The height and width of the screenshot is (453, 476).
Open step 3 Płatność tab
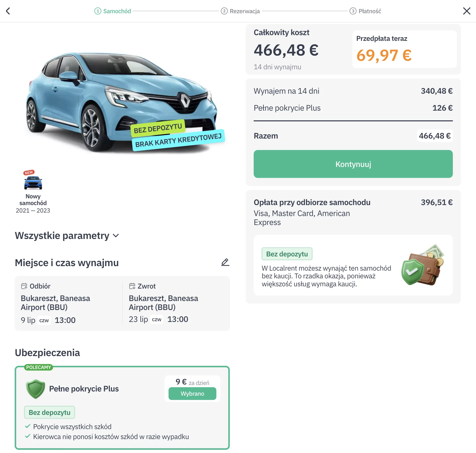click(x=365, y=11)
